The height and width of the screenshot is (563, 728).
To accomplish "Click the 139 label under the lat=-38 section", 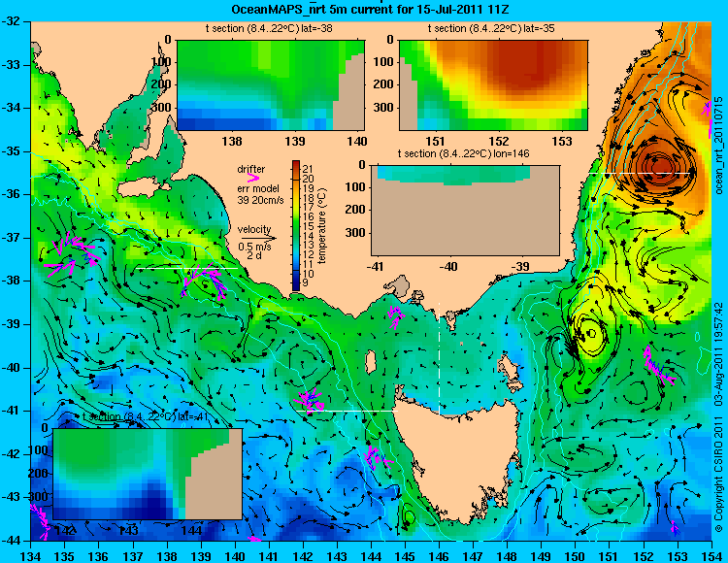I will (295, 141).
